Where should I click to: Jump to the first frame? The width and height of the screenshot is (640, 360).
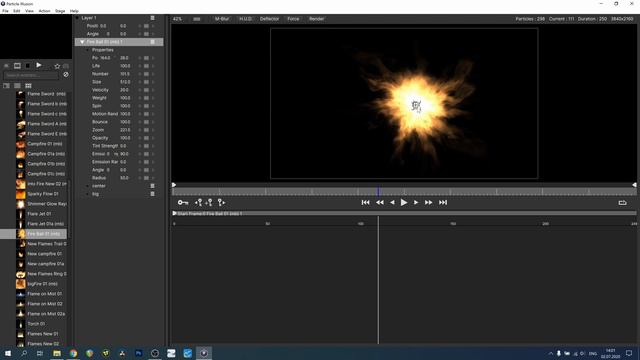coord(365,202)
